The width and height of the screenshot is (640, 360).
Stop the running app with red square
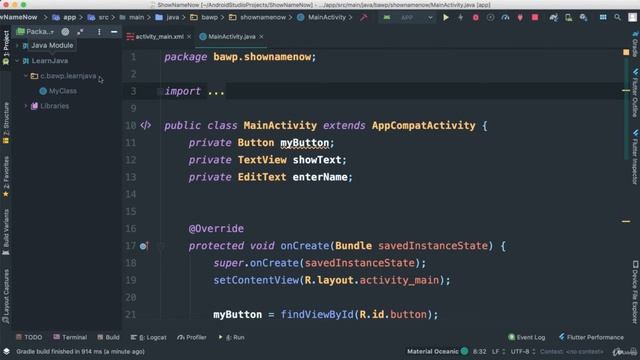[x=535, y=18]
